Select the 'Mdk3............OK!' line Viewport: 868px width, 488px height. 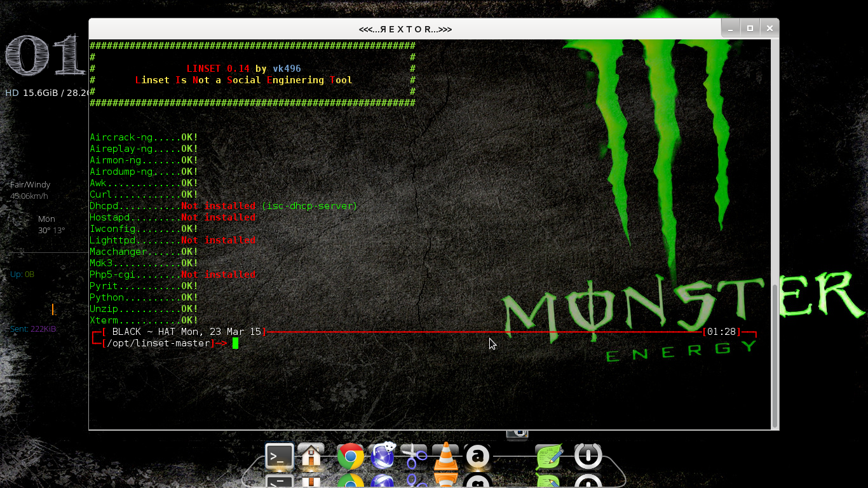tap(144, 263)
